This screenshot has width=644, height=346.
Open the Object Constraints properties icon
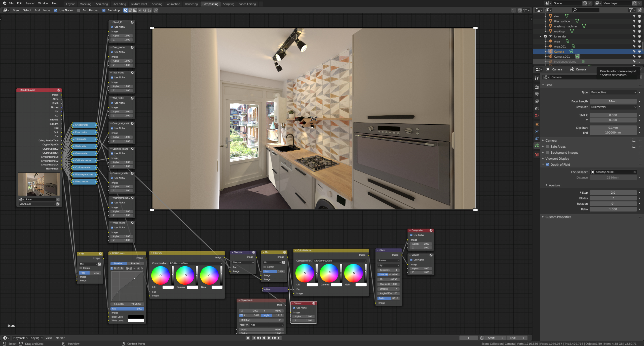[537, 139]
